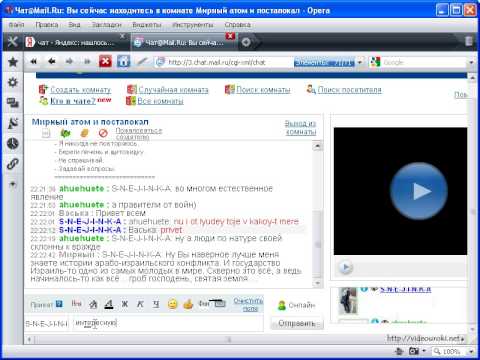Open the Виджеты menu

[x=147, y=25]
